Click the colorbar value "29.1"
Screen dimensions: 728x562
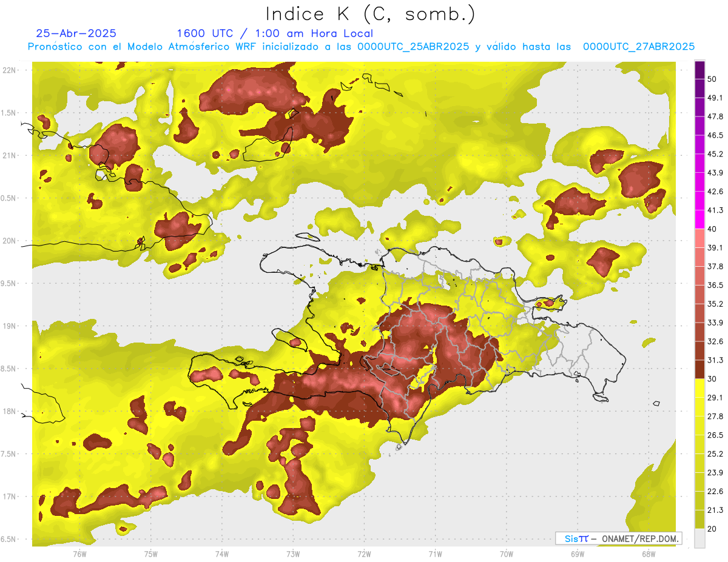pos(716,398)
